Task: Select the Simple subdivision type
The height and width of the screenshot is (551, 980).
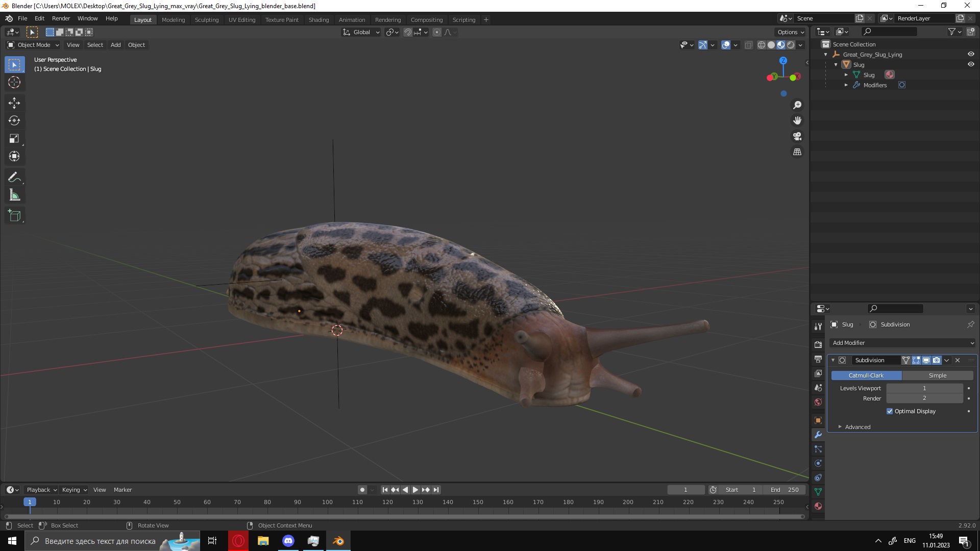Action: [x=938, y=375]
